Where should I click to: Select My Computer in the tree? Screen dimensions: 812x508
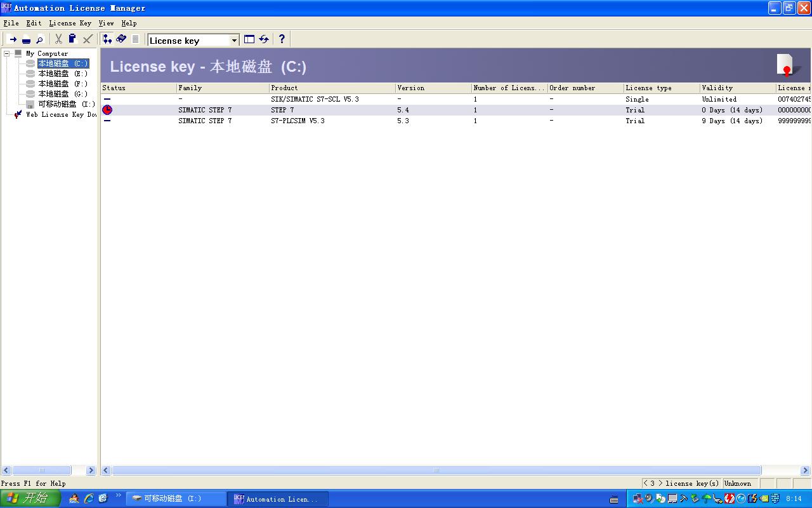click(47, 53)
